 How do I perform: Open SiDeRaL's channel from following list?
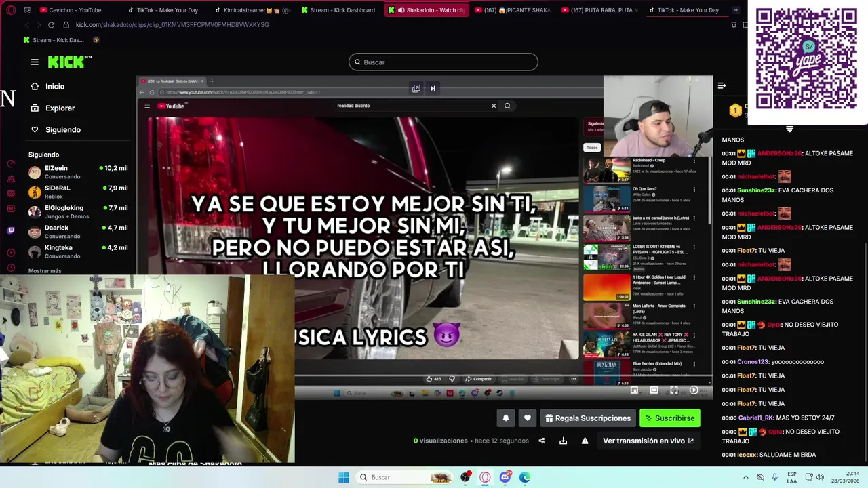(78, 192)
